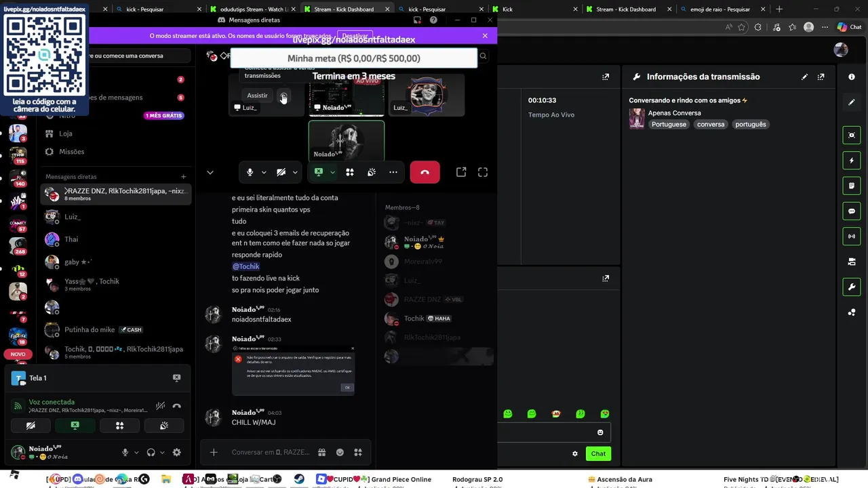Viewport: 868px width, 488px height.
Task: Open activities button in voice panel
Action: 120,426
